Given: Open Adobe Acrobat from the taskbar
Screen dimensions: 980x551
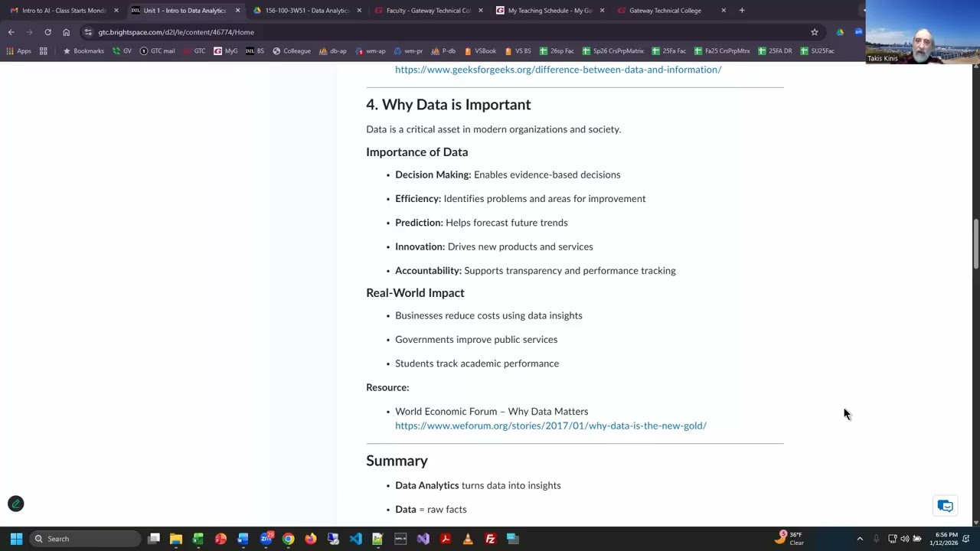Looking at the screenshot, I should pos(445,539).
